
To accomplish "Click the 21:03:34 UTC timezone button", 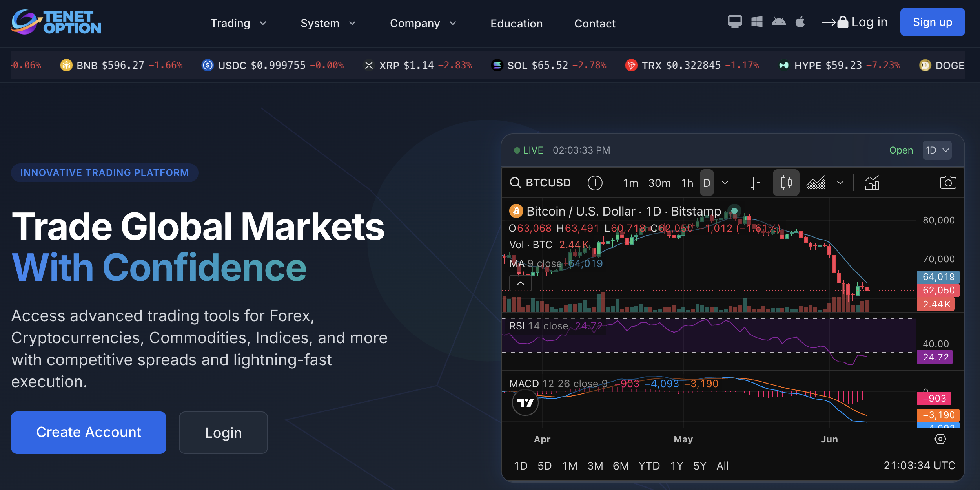I will (x=919, y=466).
